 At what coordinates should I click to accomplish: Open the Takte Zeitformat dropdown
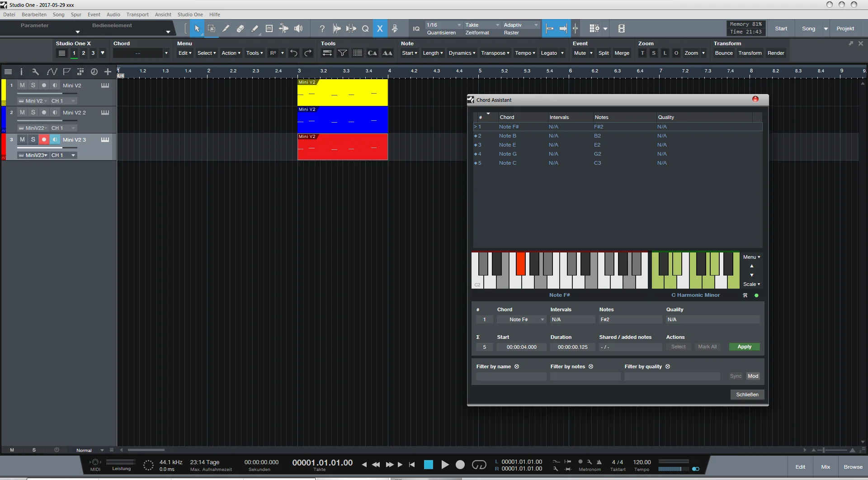[482, 25]
